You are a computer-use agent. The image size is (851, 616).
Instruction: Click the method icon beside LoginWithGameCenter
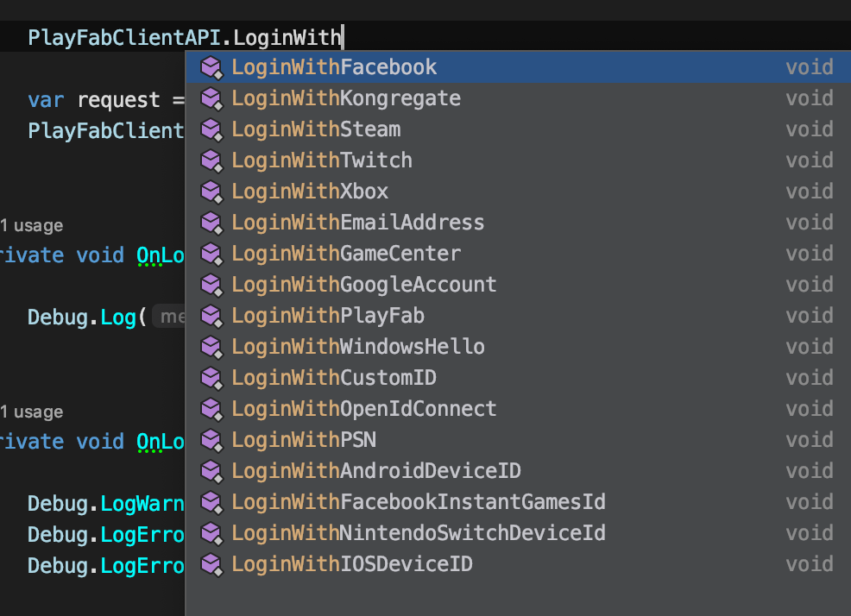(x=211, y=254)
